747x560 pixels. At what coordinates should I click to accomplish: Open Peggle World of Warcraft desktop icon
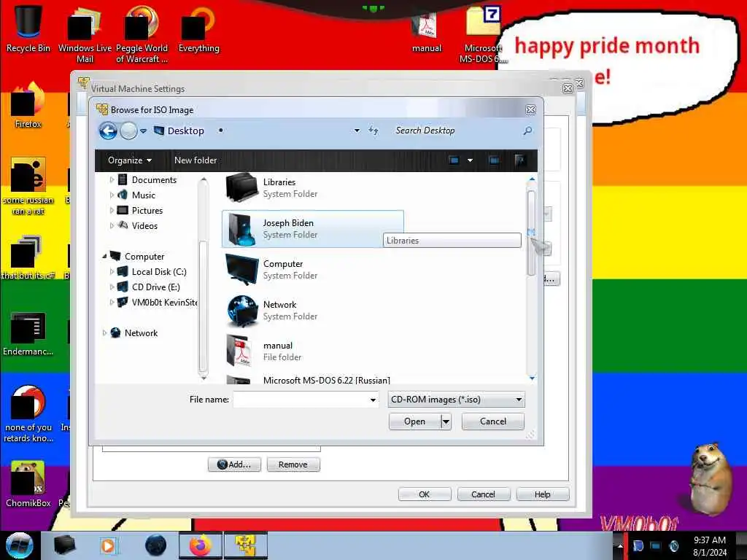(x=142, y=34)
